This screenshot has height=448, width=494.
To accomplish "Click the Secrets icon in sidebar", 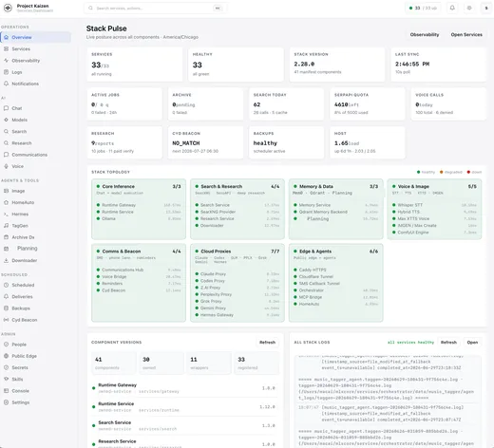I will [x=6, y=367].
